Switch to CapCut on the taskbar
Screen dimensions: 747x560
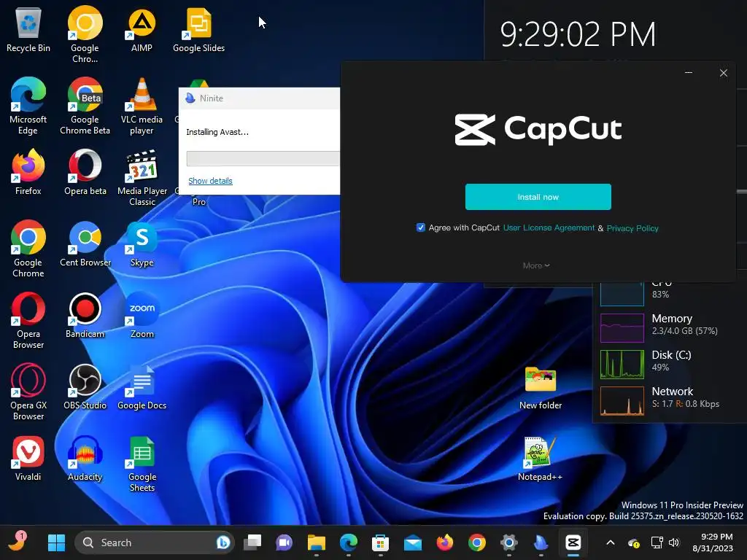(x=573, y=542)
